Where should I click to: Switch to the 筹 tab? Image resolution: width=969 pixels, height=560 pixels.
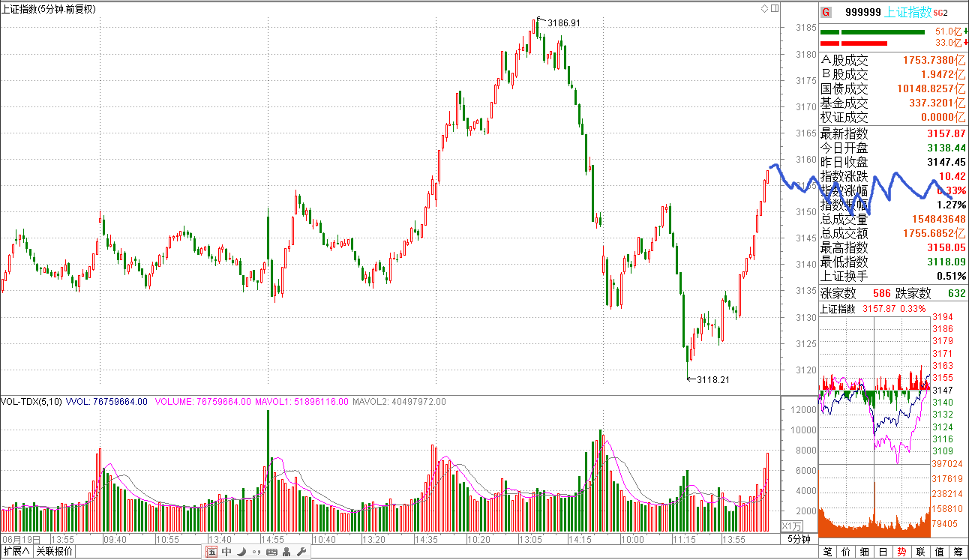958,553
